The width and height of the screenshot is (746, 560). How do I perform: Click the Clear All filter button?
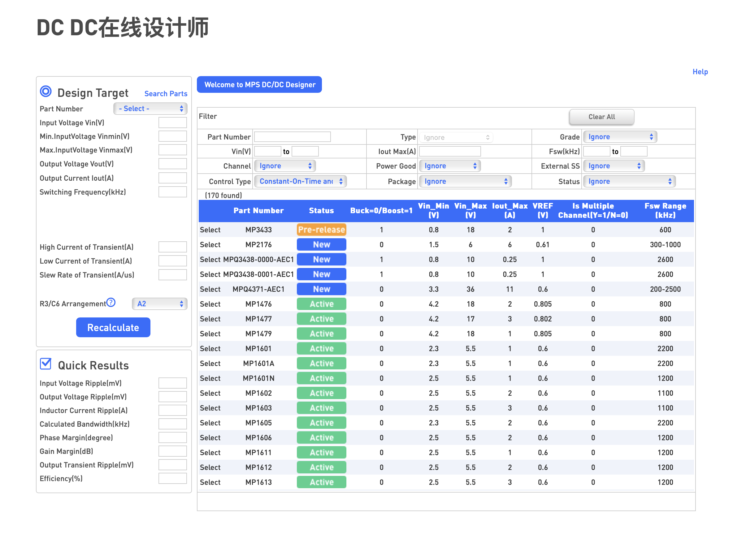[601, 117]
